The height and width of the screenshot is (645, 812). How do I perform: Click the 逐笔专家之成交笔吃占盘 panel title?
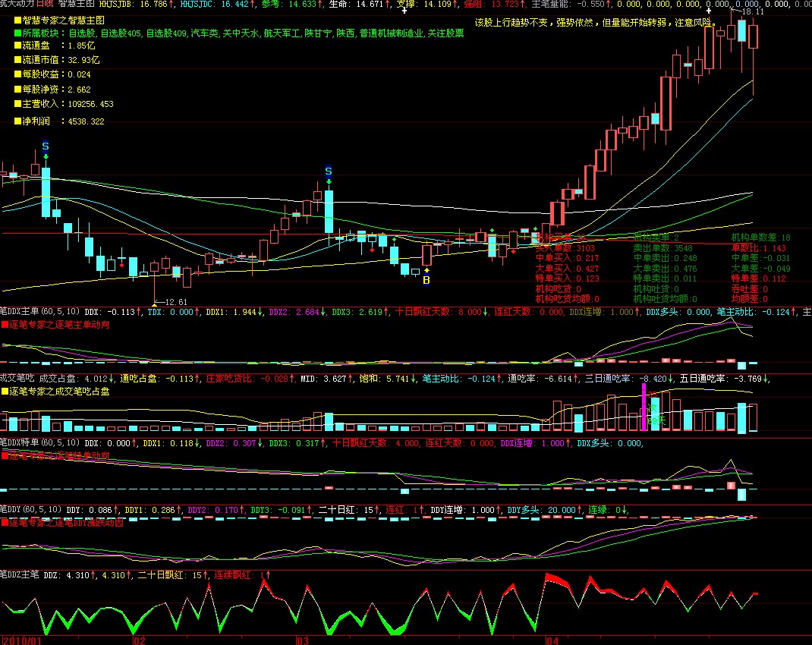pyautogui.click(x=55, y=392)
